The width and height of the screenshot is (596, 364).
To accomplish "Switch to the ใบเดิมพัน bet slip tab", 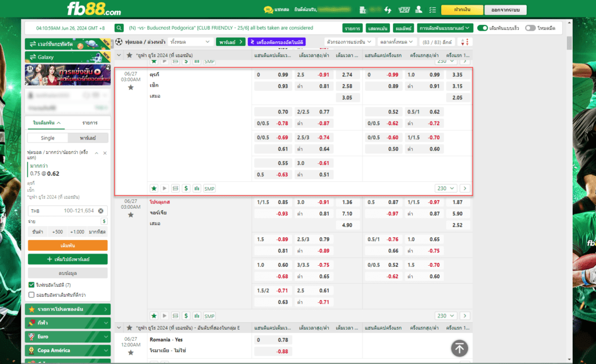I will (x=47, y=123).
